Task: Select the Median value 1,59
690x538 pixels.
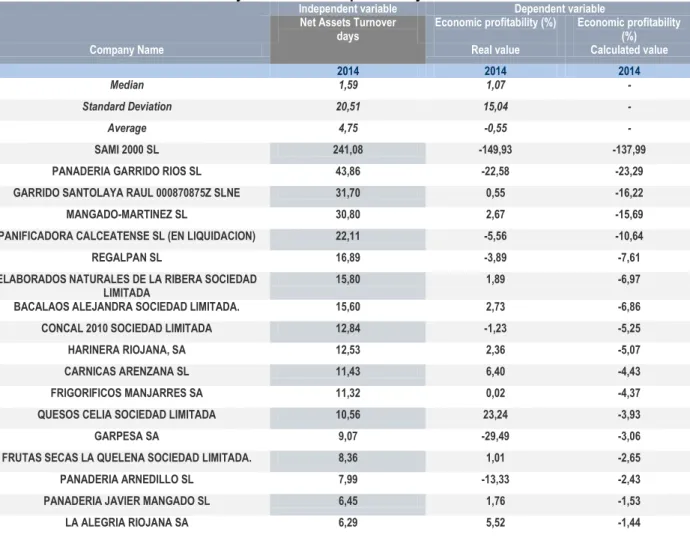Action: tap(348, 85)
